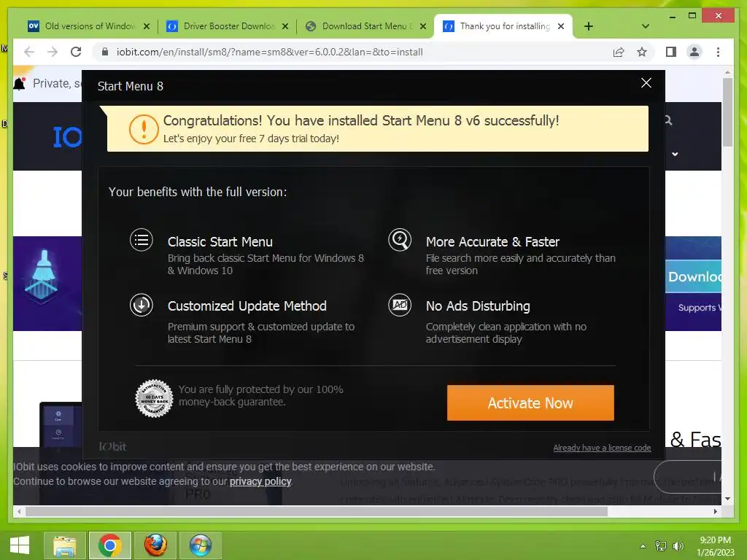Click the Download button on IObit page
747x560 pixels.
click(693, 276)
